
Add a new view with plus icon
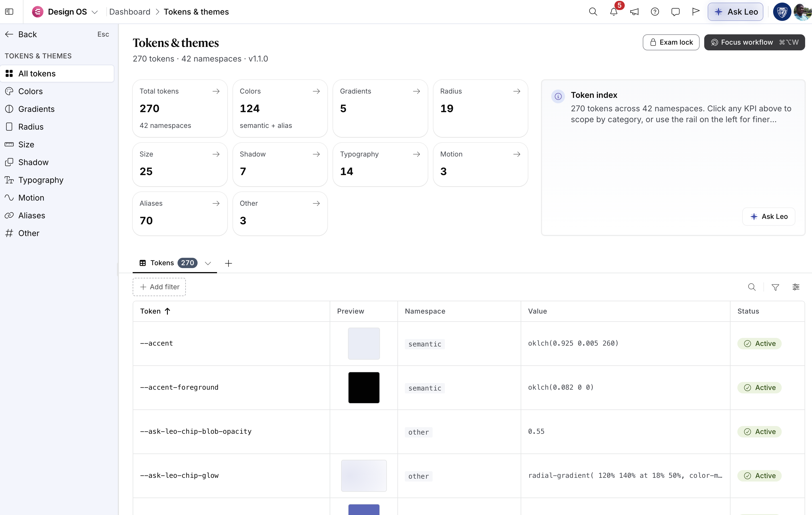(x=228, y=263)
